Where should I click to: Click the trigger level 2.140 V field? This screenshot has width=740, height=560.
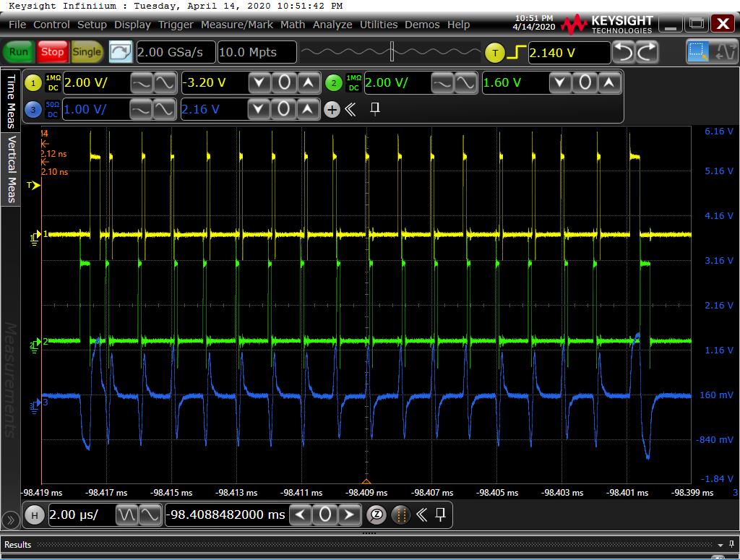pos(569,53)
